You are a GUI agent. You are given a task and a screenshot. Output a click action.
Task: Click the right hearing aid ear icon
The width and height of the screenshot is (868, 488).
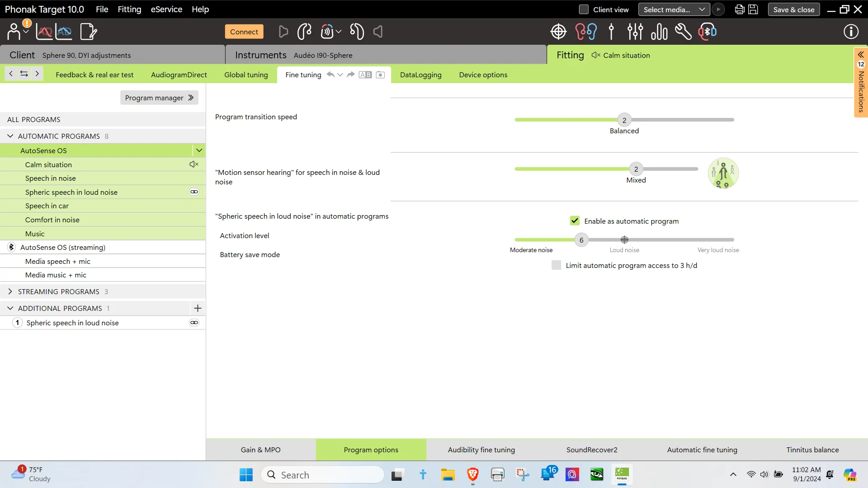pos(304,32)
